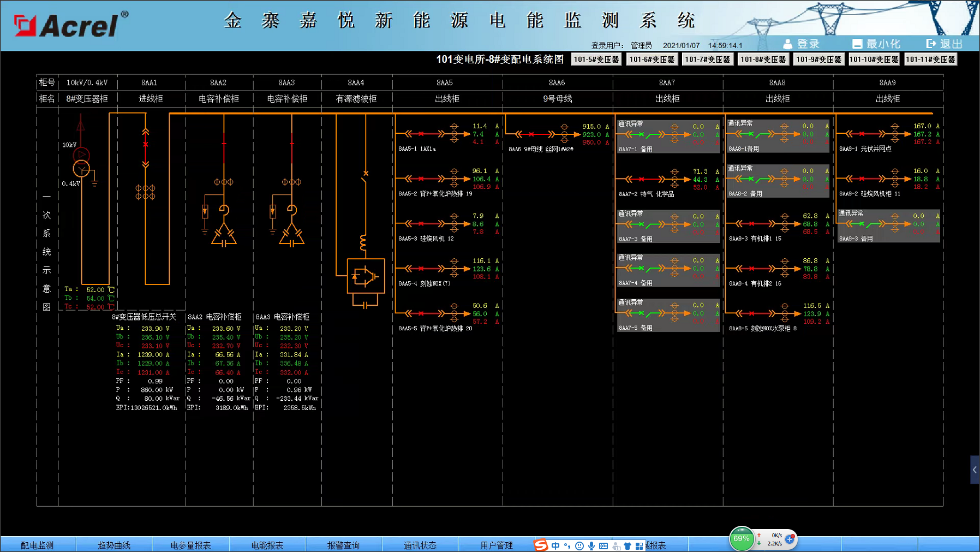Image resolution: width=980 pixels, height=552 pixels.
Task: Switch to 101-9#变压器 diagram
Action: point(818,60)
